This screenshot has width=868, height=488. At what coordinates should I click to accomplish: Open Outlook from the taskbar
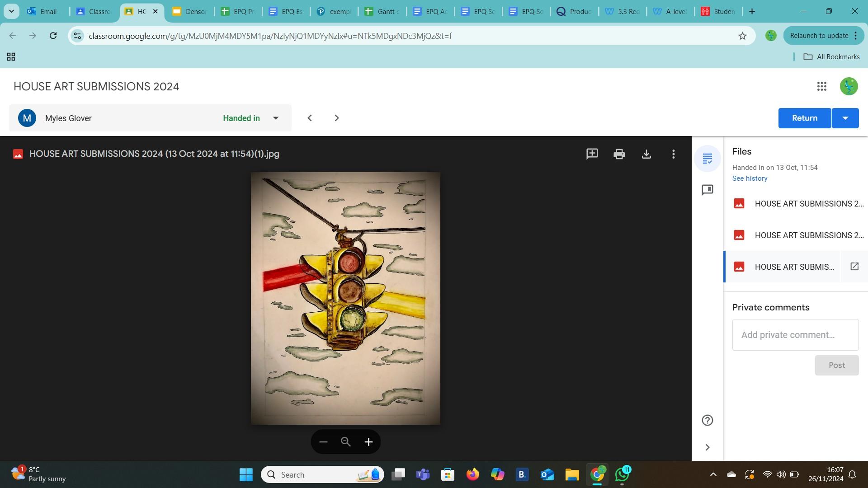547,474
